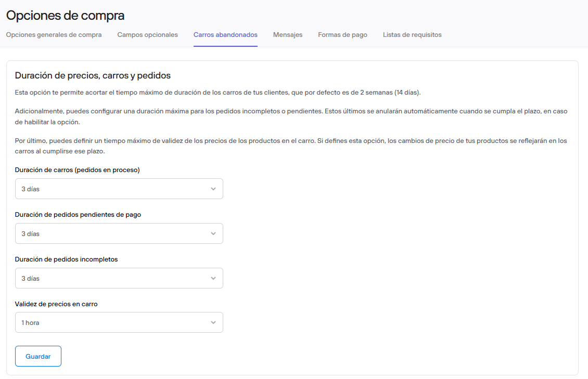
Task: Open Duración de pedidos pendientes de pago dropdown
Action: pos(119,233)
